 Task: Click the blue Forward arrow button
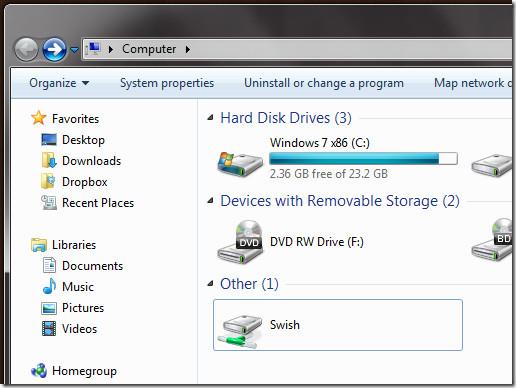coord(54,49)
